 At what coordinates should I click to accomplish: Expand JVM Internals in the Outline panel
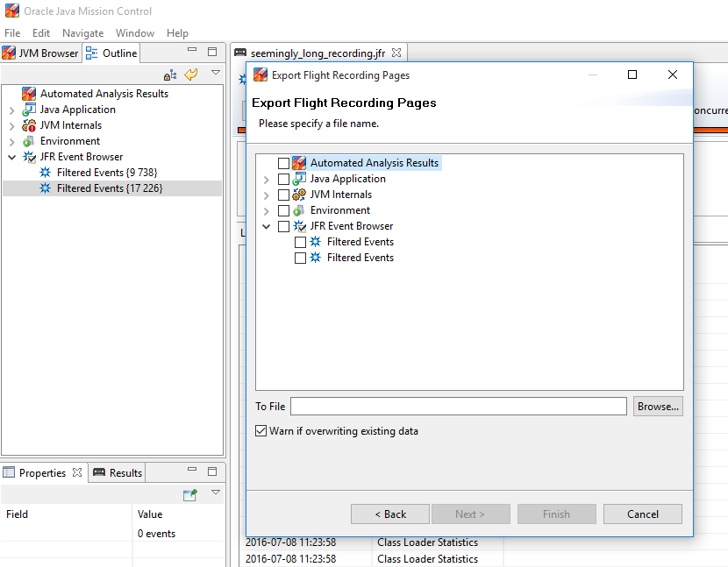[x=11, y=125]
